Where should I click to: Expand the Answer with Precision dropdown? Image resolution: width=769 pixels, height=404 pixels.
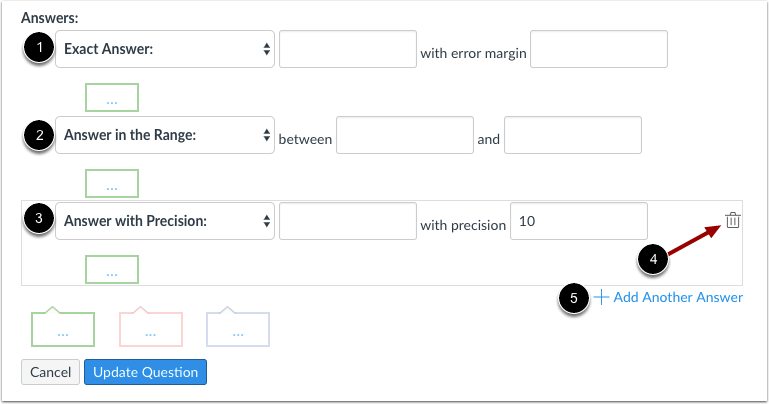point(165,221)
